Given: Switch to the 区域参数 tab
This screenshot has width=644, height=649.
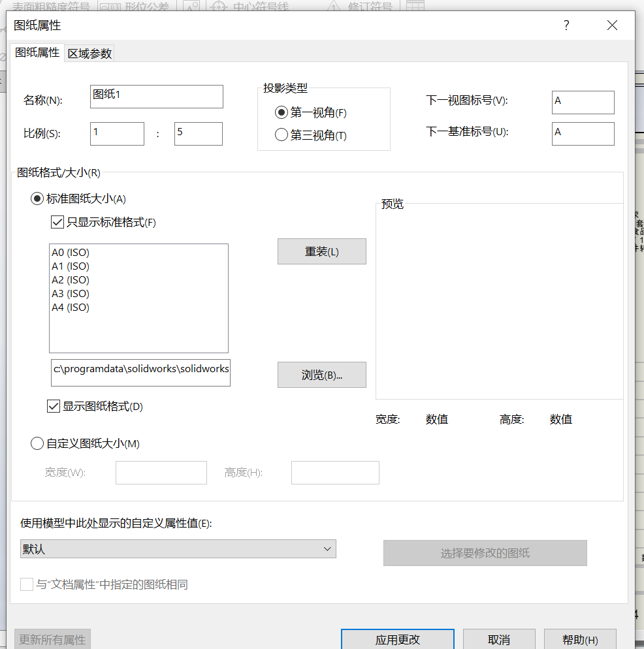Looking at the screenshot, I should 89,52.
